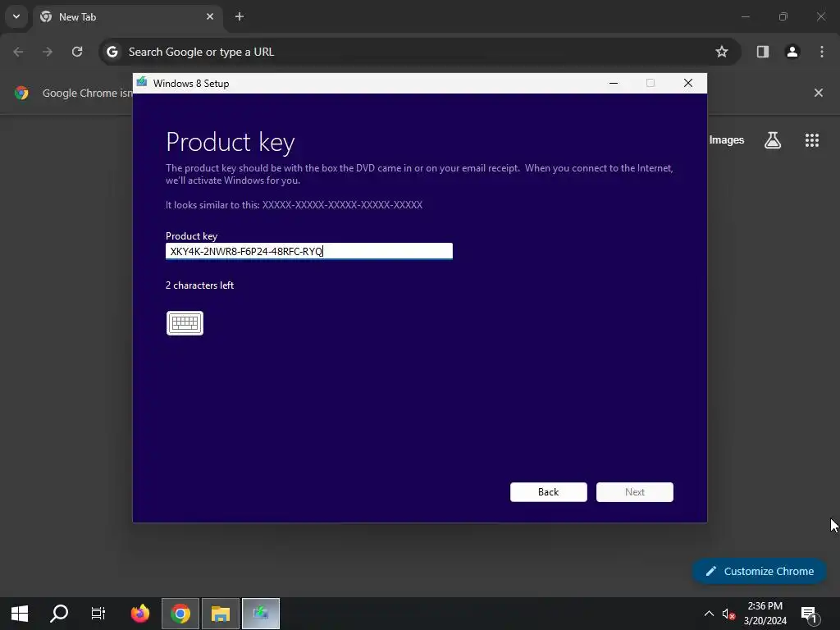The height and width of the screenshot is (630, 840).
Task: Dismiss the Chrome default browser infobar
Action: click(x=819, y=93)
